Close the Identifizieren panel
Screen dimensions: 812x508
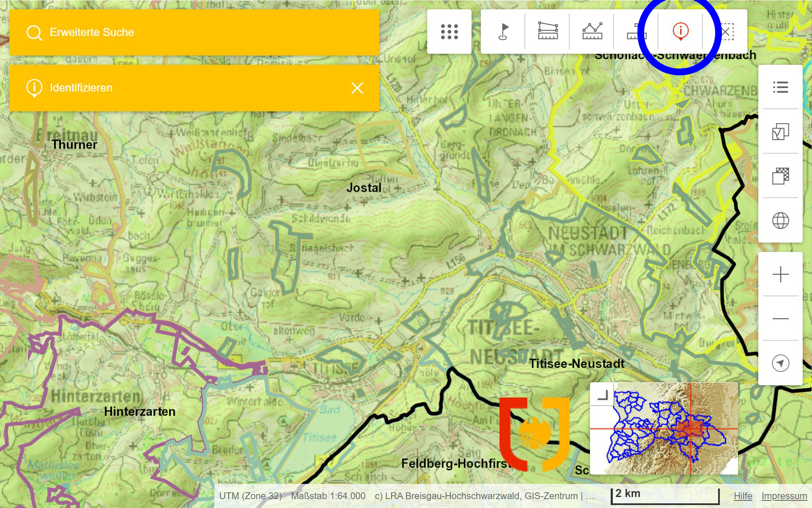pos(357,88)
